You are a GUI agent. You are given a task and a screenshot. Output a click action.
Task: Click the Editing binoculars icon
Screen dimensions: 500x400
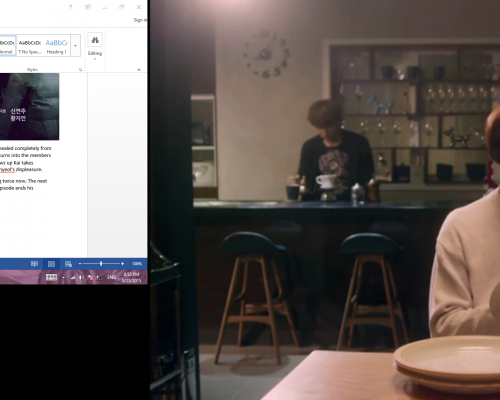pyautogui.click(x=95, y=40)
